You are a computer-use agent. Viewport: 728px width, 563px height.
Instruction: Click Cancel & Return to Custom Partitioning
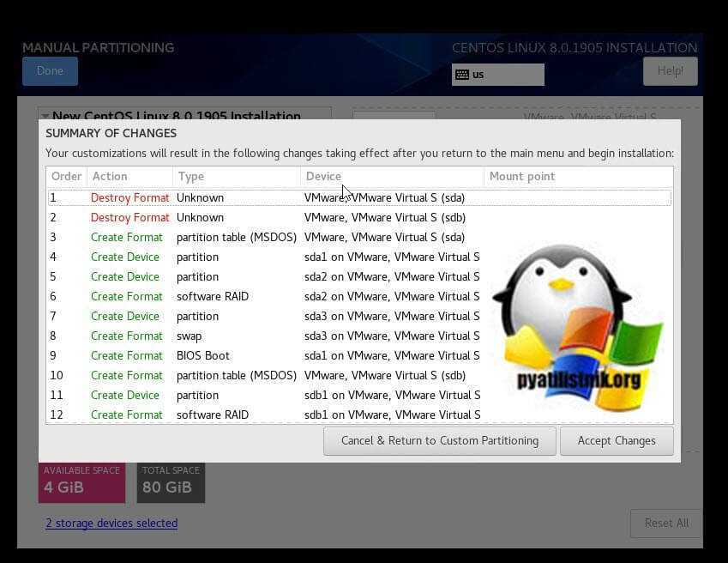tap(440, 441)
